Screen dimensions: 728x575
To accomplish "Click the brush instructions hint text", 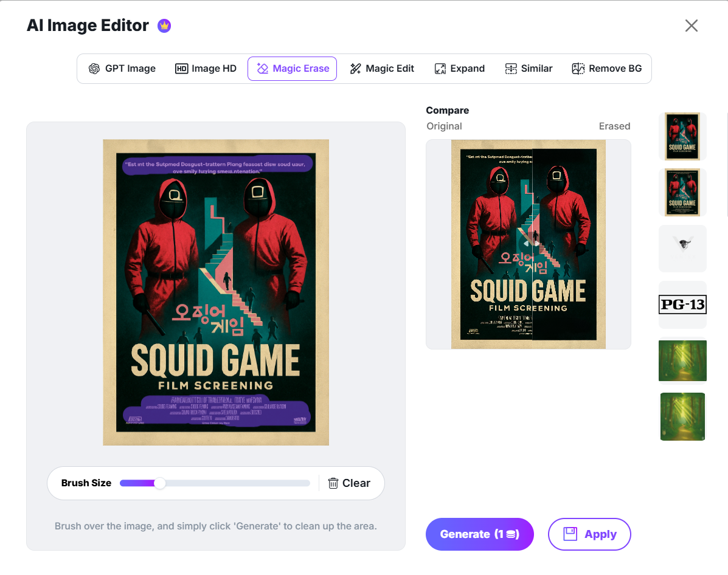I will click(x=216, y=526).
